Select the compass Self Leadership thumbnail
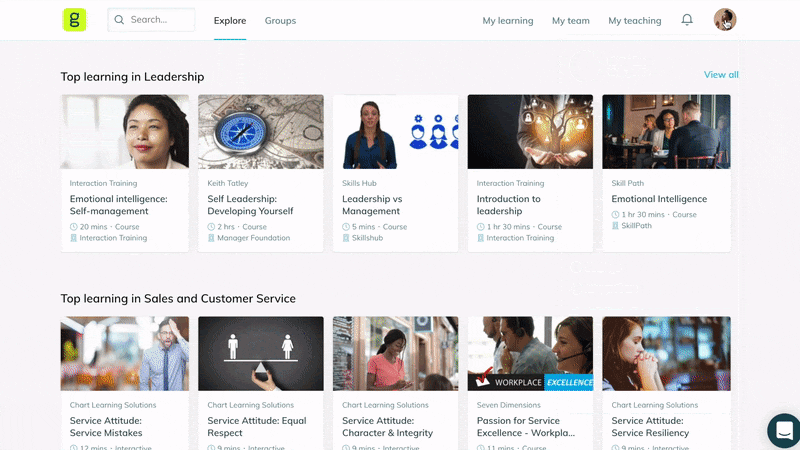800x450 pixels. [x=261, y=132]
